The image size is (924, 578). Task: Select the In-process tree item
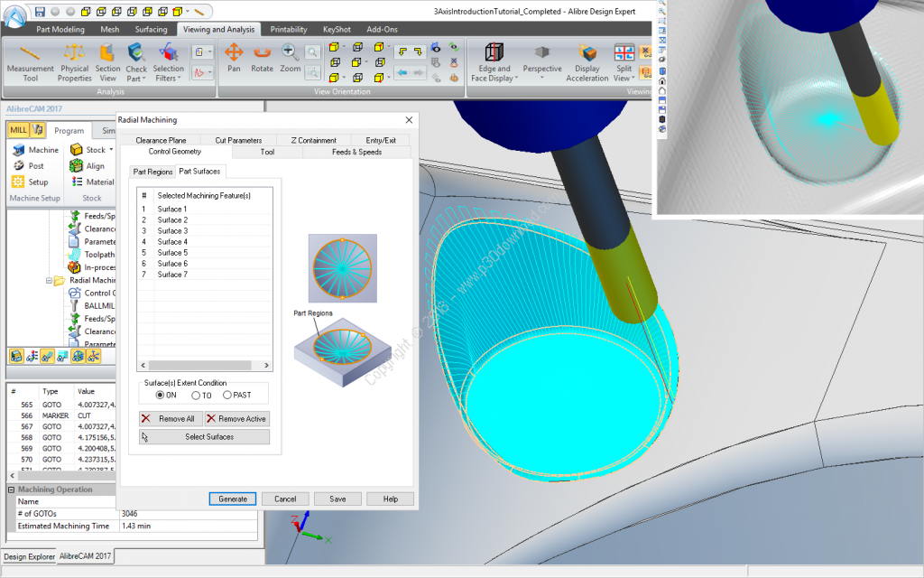click(x=99, y=267)
